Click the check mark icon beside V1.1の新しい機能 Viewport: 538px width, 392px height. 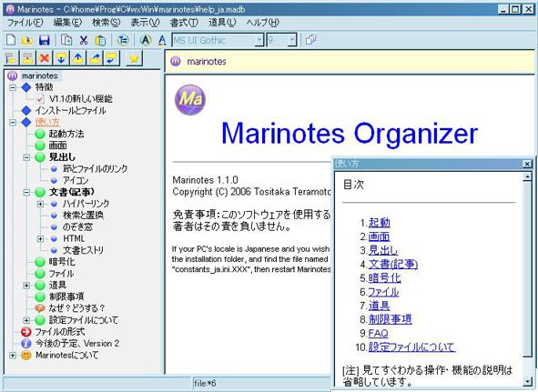40,99
